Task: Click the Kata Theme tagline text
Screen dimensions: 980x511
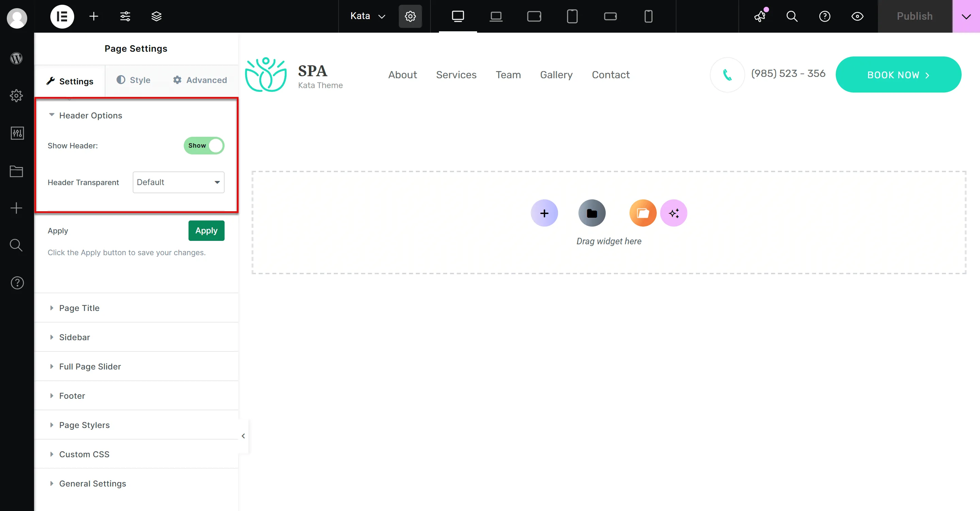Action: coord(320,85)
